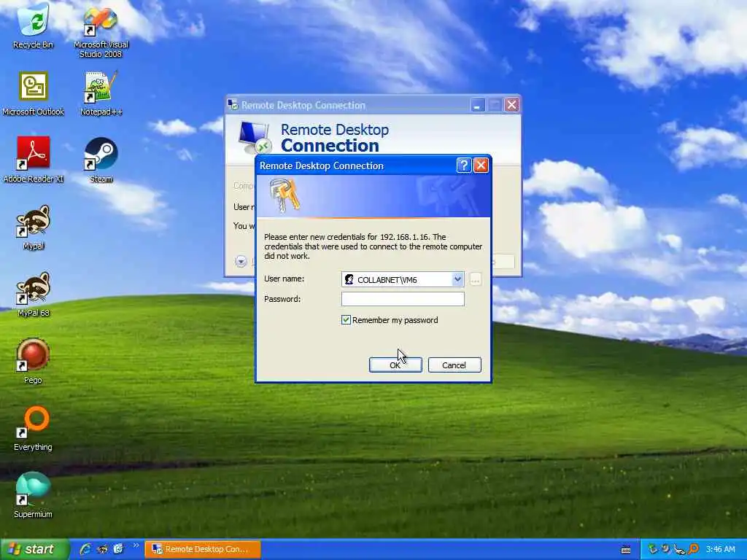The width and height of the screenshot is (747, 560).
Task: Open the User name dropdown arrow
Action: [457, 279]
